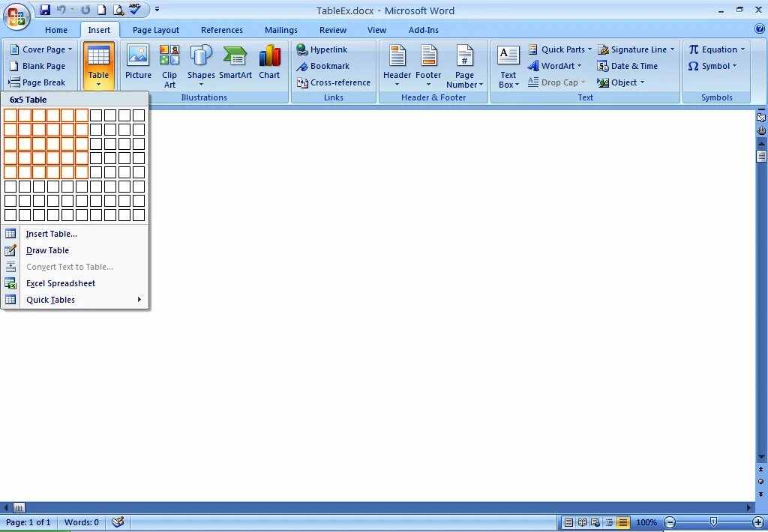
Task: Open the Quick Parts dropdown
Action: (x=560, y=49)
